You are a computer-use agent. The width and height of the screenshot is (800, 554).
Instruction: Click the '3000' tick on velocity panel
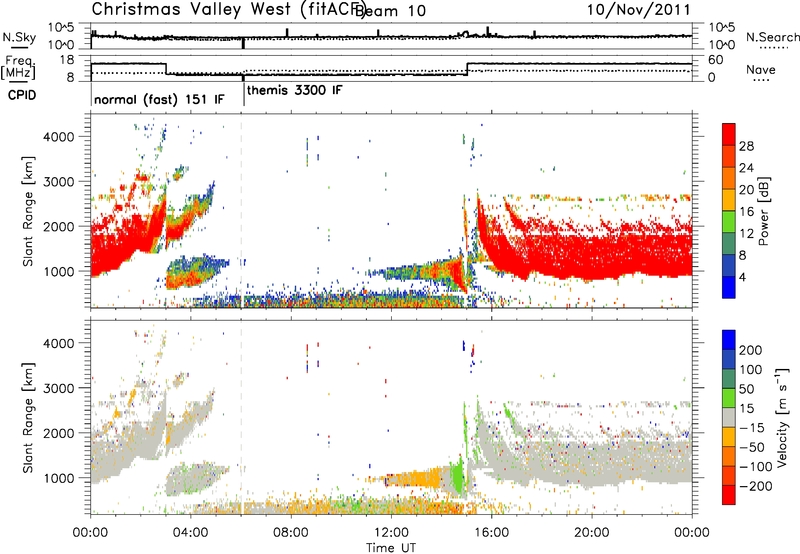pos(59,388)
